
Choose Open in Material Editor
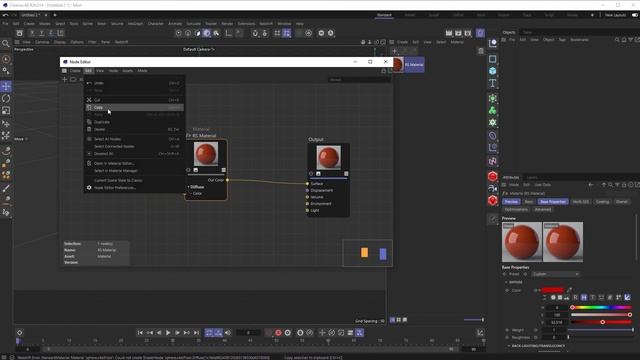click(x=134, y=163)
